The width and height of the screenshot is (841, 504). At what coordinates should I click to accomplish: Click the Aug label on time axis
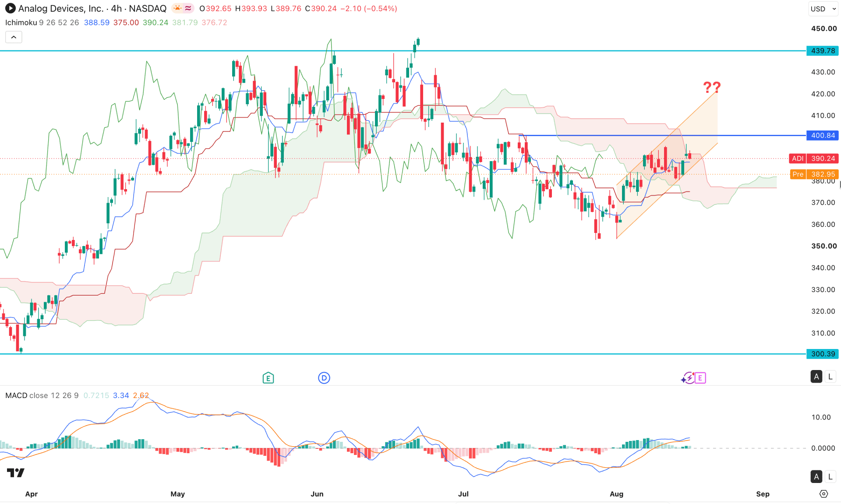coord(617,494)
